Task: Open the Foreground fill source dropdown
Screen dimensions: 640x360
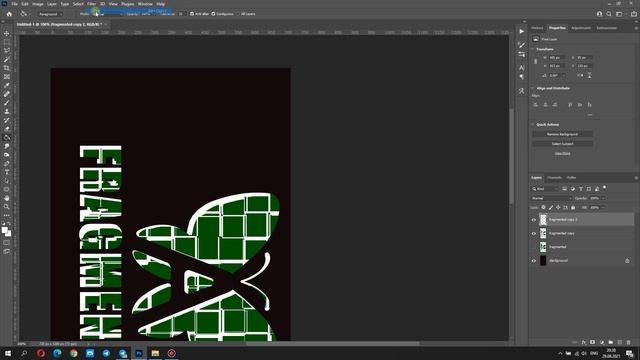Action: coord(49,14)
